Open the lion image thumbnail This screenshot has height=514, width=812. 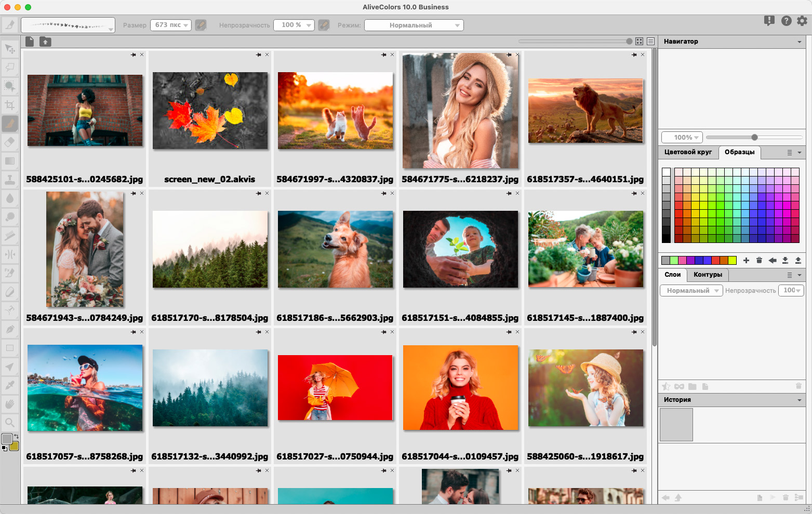point(585,111)
